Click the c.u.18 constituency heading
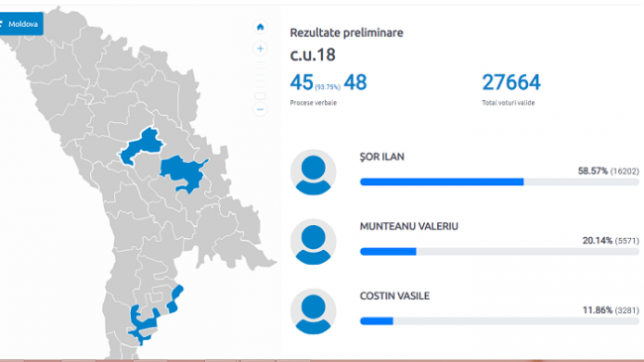Viewport: 644px width, 362px height. [312, 55]
